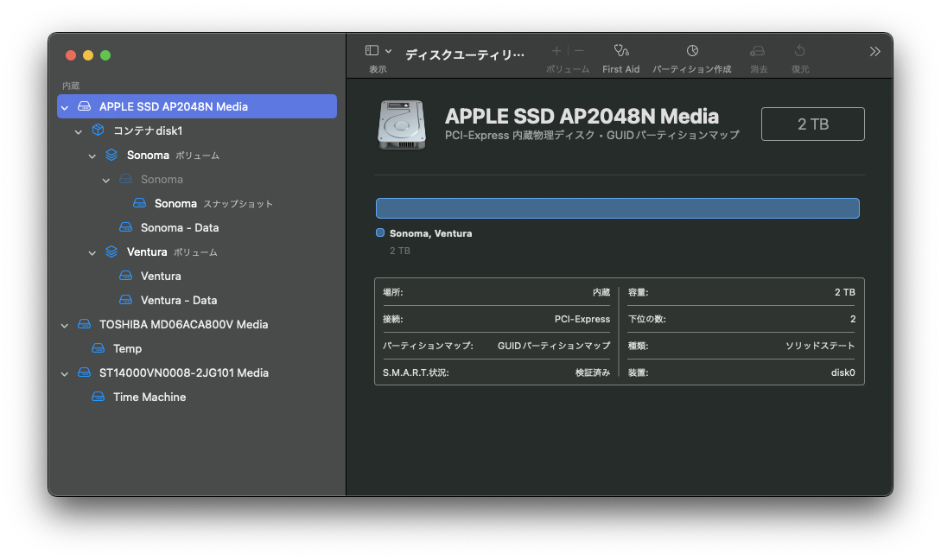
Task: Click the Ventura volume disk icon
Action: 126,276
